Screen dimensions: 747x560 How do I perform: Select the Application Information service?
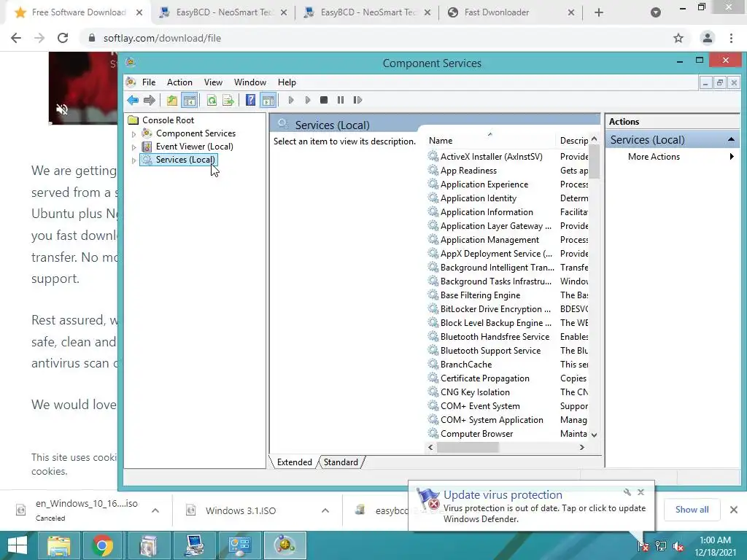[487, 212]
